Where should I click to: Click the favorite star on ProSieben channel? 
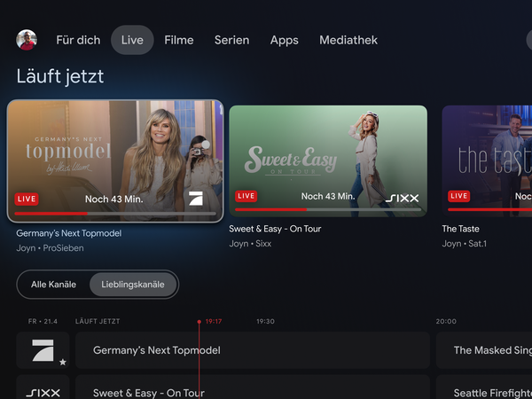pos(63,362)
